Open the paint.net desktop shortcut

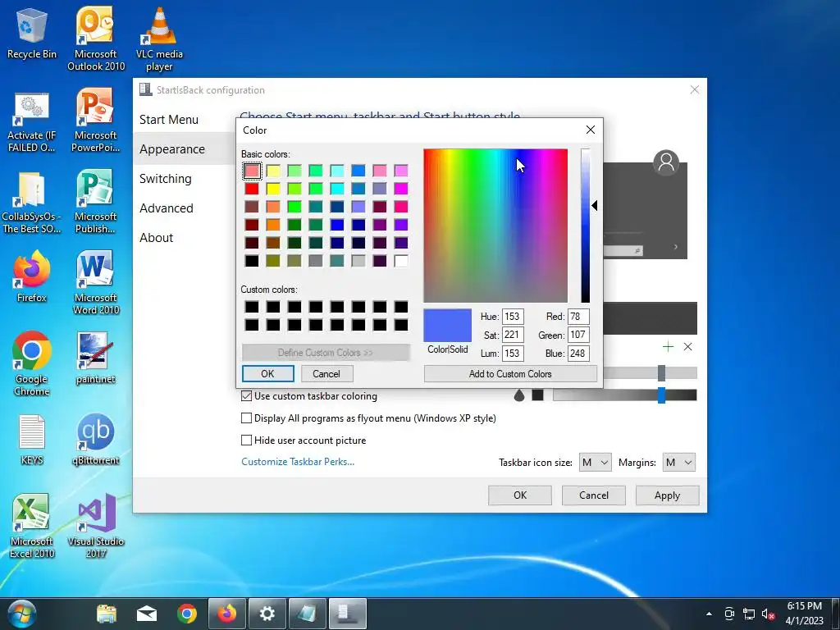96,358
